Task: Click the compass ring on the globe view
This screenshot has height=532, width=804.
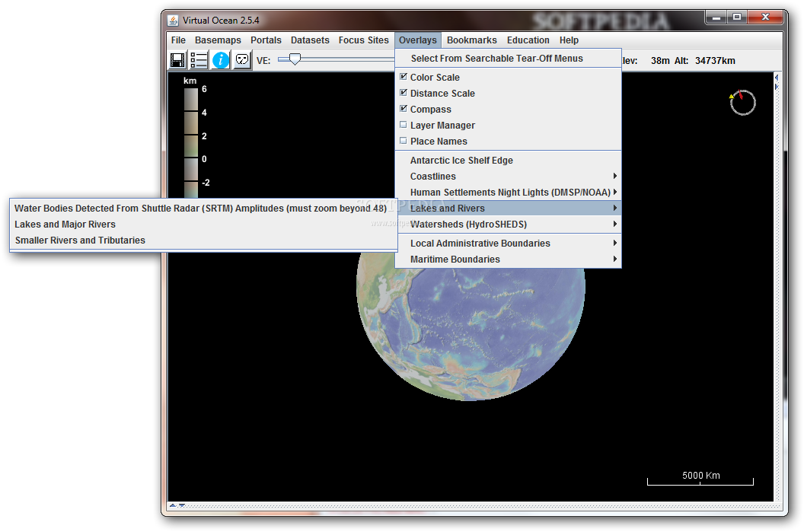Action: tap(742, 103)
